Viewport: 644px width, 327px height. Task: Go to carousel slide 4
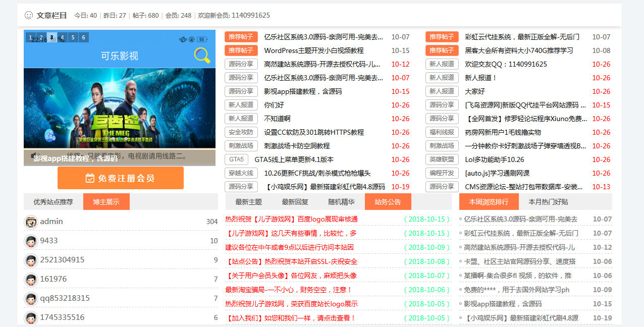coord(62,37)
